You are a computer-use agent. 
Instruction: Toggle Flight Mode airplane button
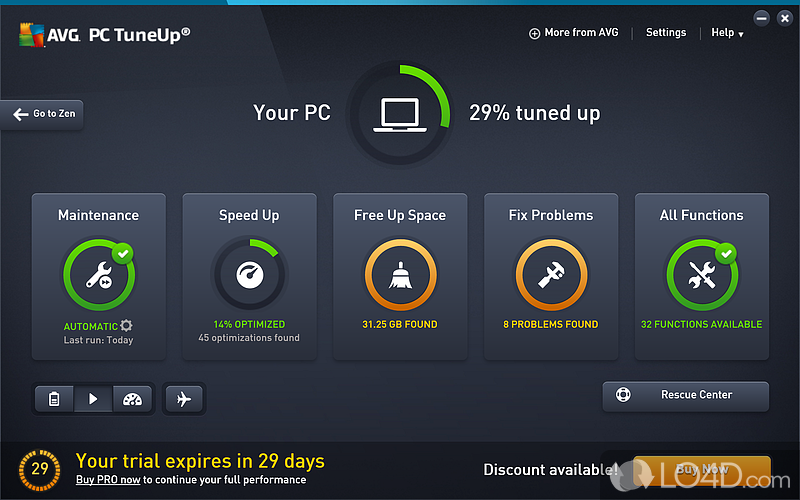coord(184,398)
